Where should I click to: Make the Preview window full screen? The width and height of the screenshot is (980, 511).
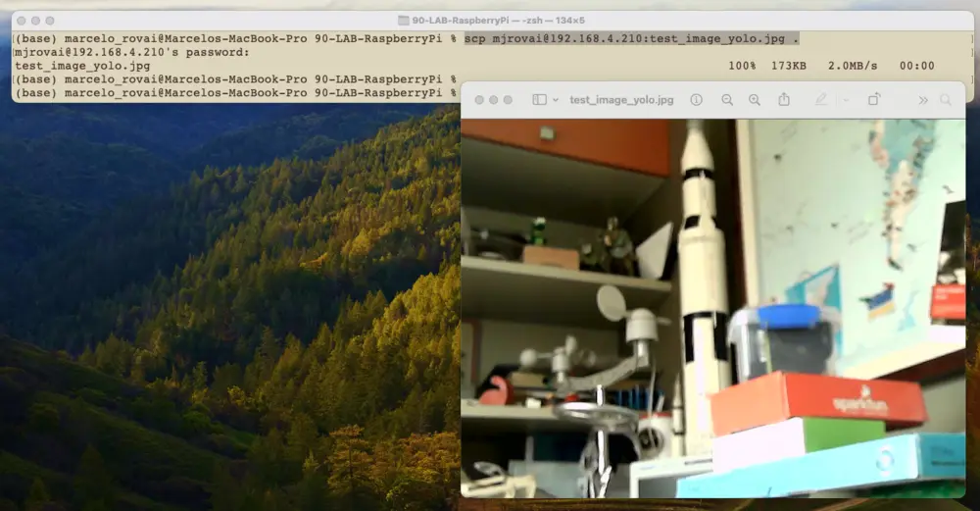point(509,100)
